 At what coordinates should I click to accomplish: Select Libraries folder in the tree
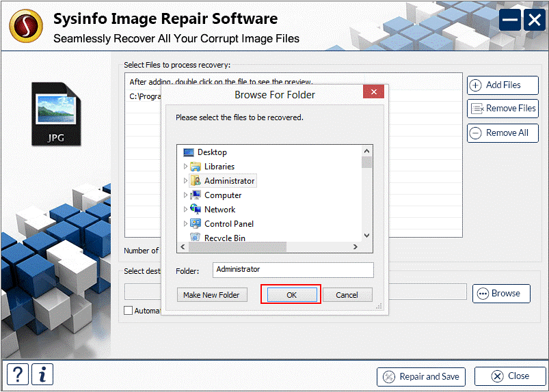pyautogui.click(x=219, y=167)
